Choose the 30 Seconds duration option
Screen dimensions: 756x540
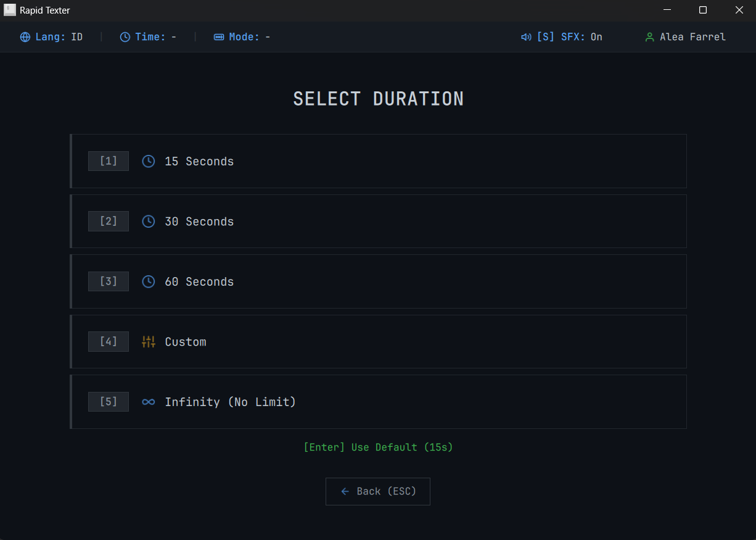point(378,221)
